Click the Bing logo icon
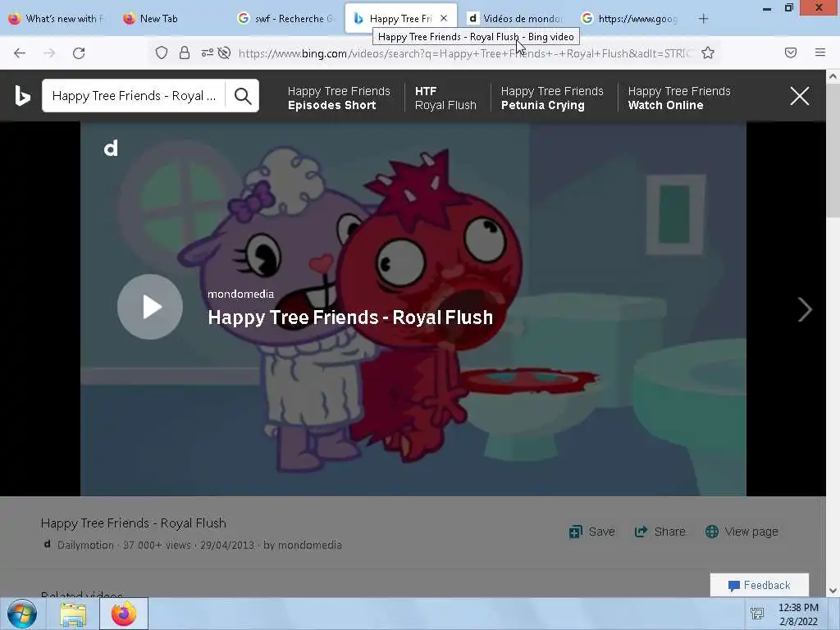 (22, 96)
